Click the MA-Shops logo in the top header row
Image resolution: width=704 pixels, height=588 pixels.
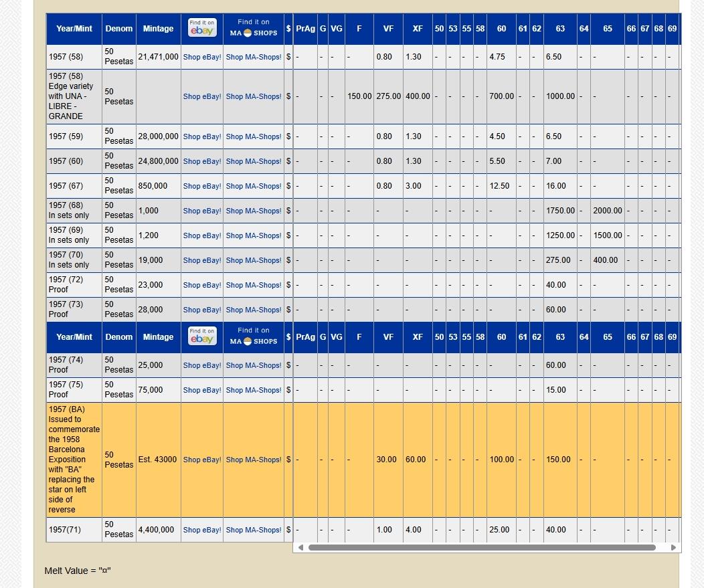tap(254, 28)
